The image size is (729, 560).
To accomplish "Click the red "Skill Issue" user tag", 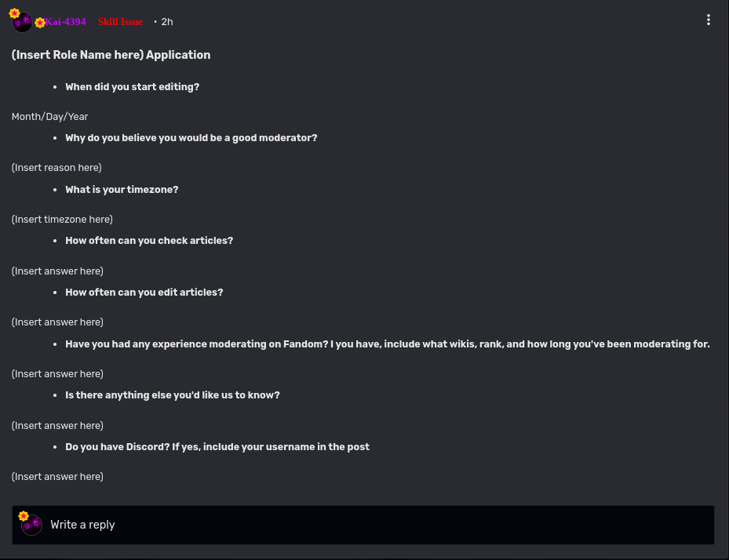I will point(120,22).
